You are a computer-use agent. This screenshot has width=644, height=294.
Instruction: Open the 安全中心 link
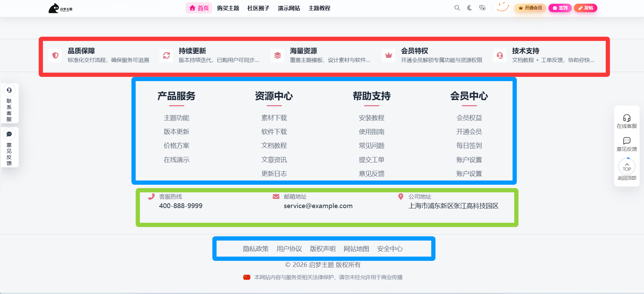(x=390, y=249)
